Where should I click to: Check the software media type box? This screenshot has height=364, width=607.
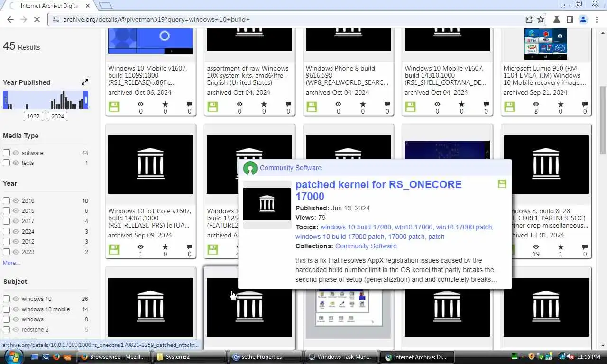pyautogui.click(x=6, y=153)
